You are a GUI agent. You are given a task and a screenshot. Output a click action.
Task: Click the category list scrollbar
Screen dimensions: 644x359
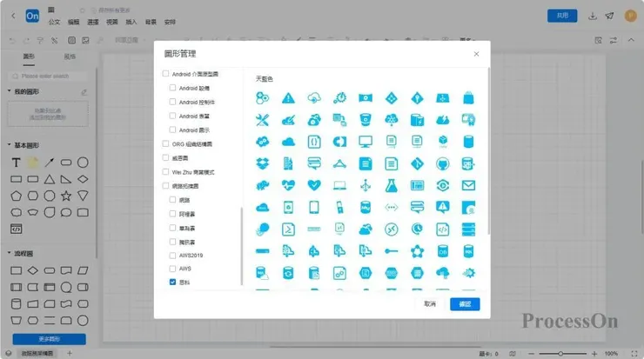[242, 246]
